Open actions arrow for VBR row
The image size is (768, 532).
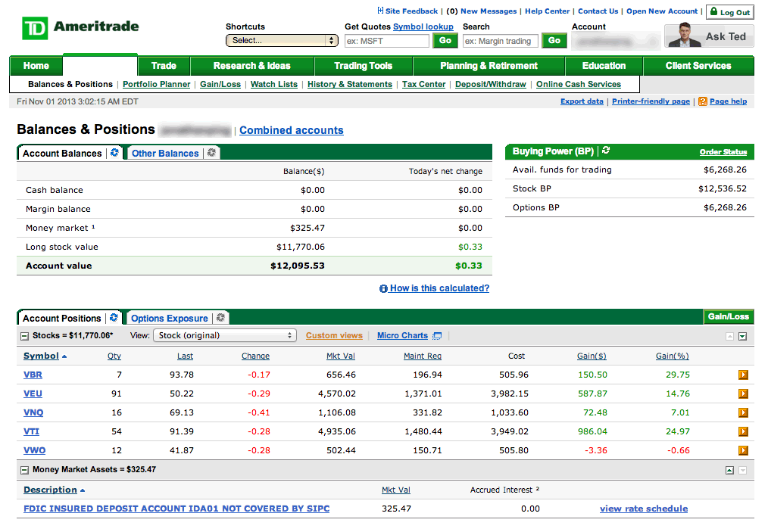[743, 375]
